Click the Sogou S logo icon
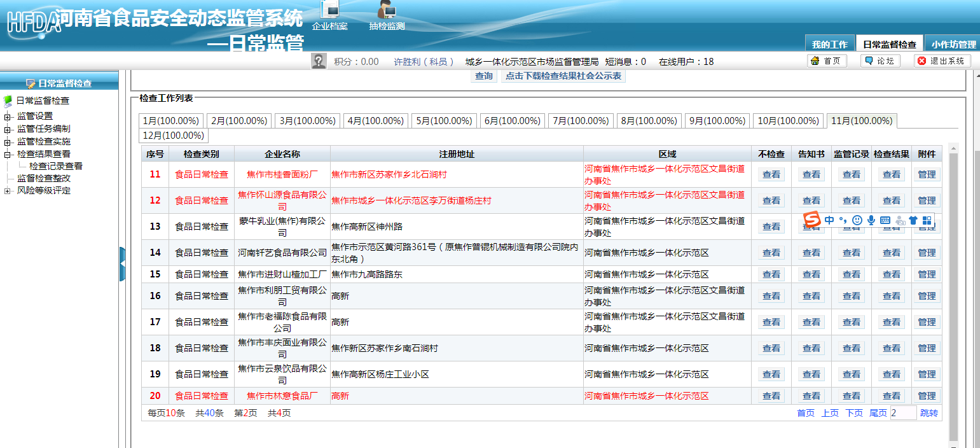 pyautogui.click(x=812, y=220)
